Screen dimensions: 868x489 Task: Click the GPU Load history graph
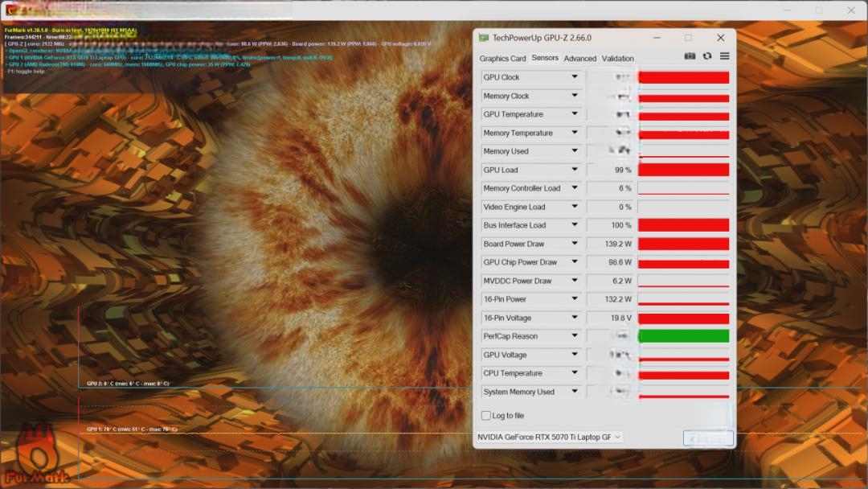pos(684,170)
